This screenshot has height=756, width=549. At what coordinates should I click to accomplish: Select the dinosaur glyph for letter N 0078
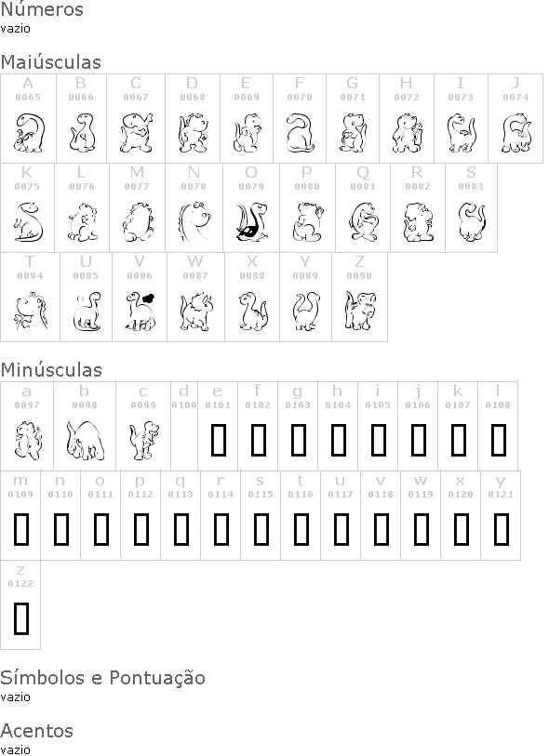coord(194,222)
